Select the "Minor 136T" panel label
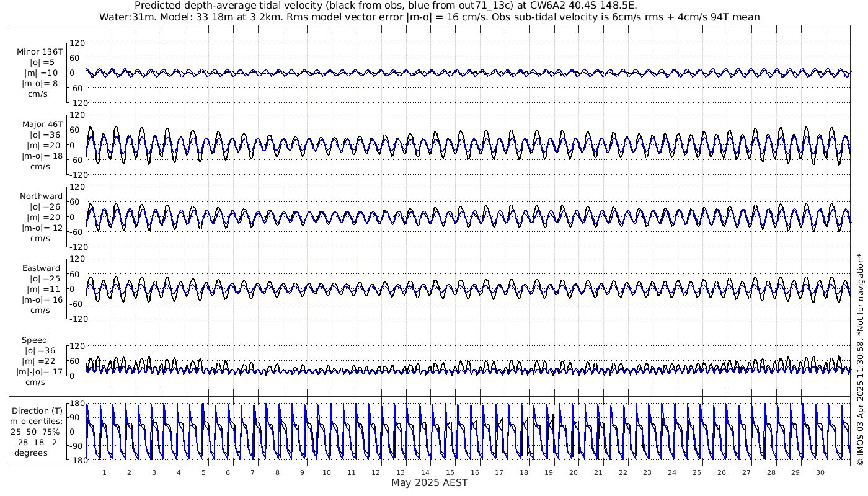This screenshot has width=868, height=496. pyautogui.click(x=40, y=52)
